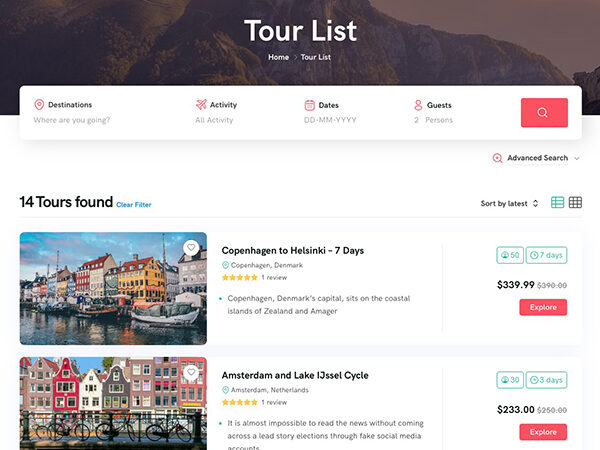Image resolution: width=600 pixels, height=450 pixels.
Task: Expand the Advanced Search options
Action: click(x=536, y=158)
